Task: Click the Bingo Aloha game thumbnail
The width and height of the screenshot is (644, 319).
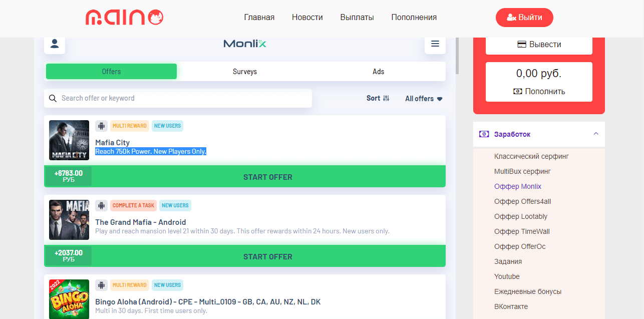Action: (x=69, y=299)
